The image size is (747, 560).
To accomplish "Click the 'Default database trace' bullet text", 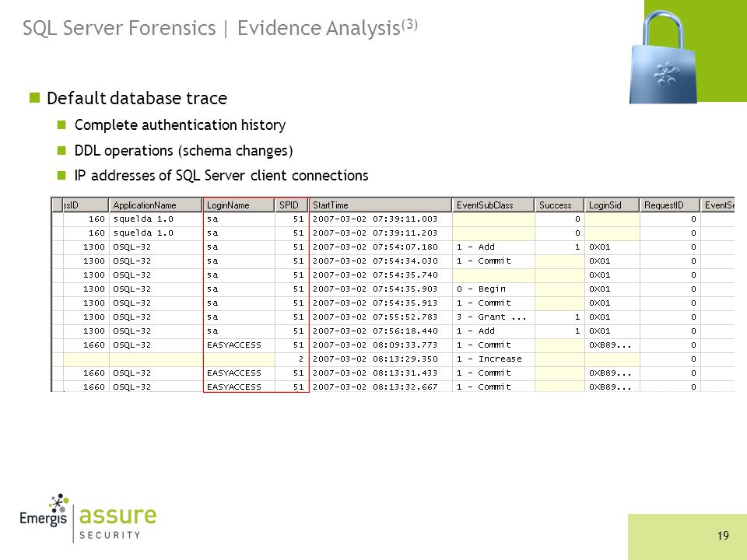I will pos(137,99).
